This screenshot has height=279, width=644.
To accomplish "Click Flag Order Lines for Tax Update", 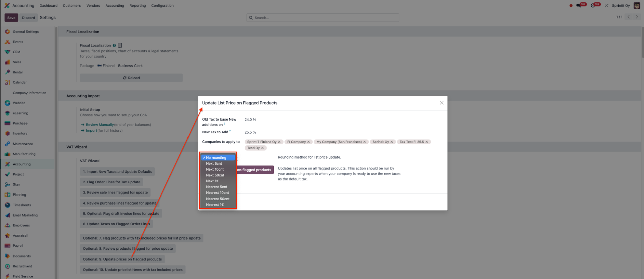I will 112,182.
